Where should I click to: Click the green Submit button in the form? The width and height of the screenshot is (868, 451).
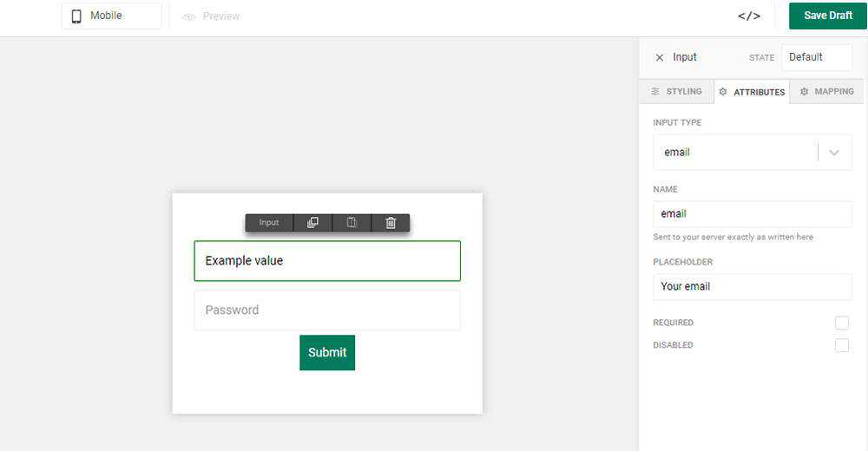click(x=327, y=352)
